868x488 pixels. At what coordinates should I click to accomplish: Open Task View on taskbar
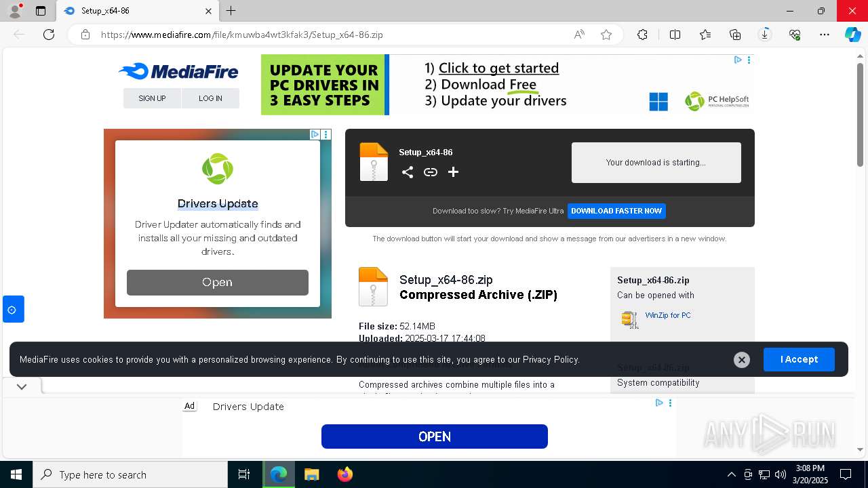[x=244, y=474]
